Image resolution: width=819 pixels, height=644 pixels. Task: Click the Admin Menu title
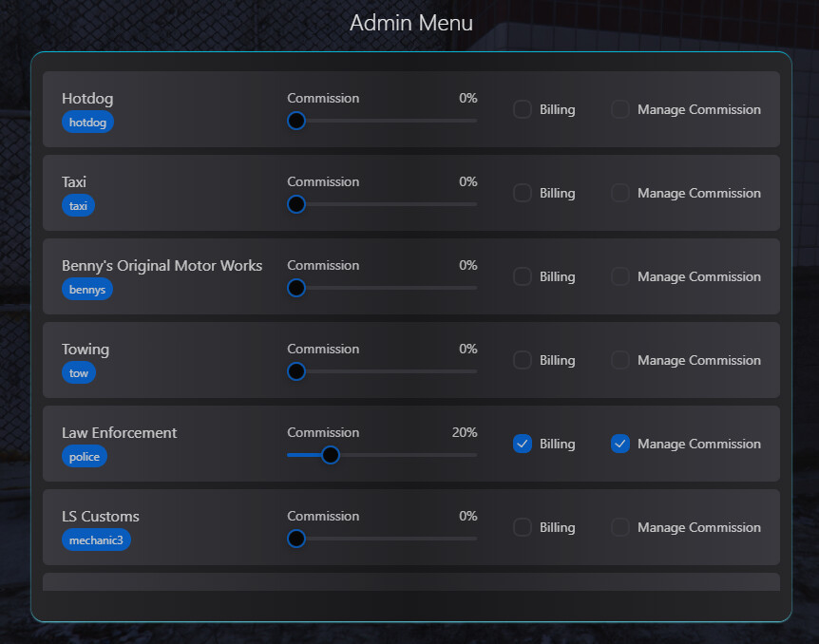410,22
